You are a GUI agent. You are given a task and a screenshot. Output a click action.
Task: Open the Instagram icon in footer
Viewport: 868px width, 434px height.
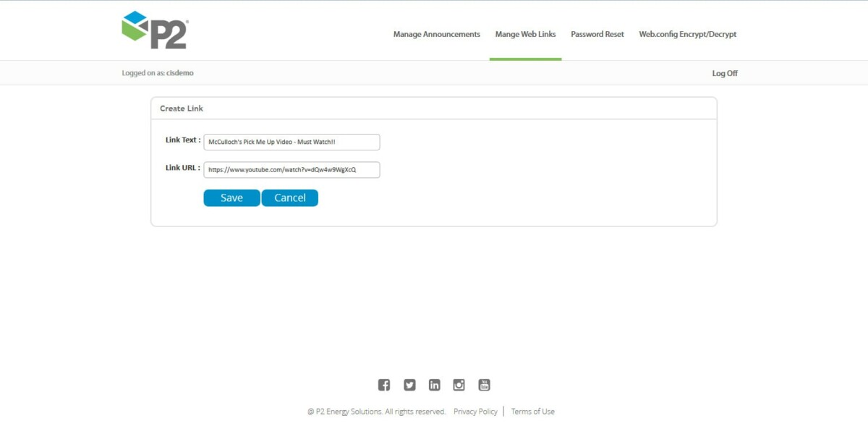click(x=459, y=385)
